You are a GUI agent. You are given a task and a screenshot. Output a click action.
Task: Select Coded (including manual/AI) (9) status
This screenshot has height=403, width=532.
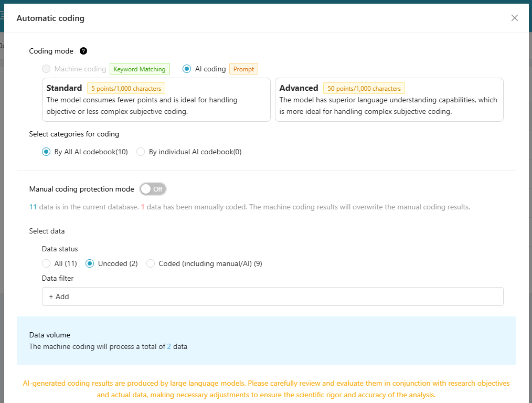point(151,263)
